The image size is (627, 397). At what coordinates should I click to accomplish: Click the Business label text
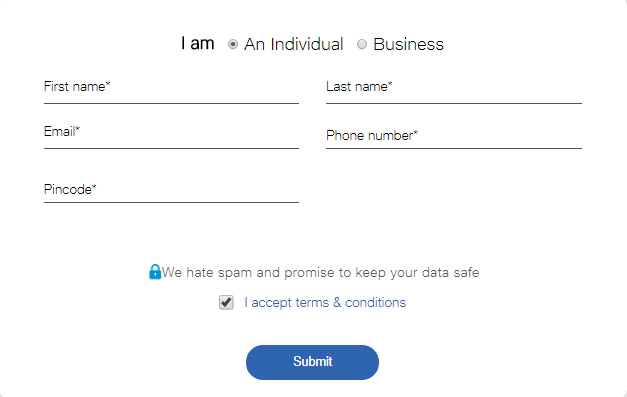pyautogui.click(x=408, y=44)
